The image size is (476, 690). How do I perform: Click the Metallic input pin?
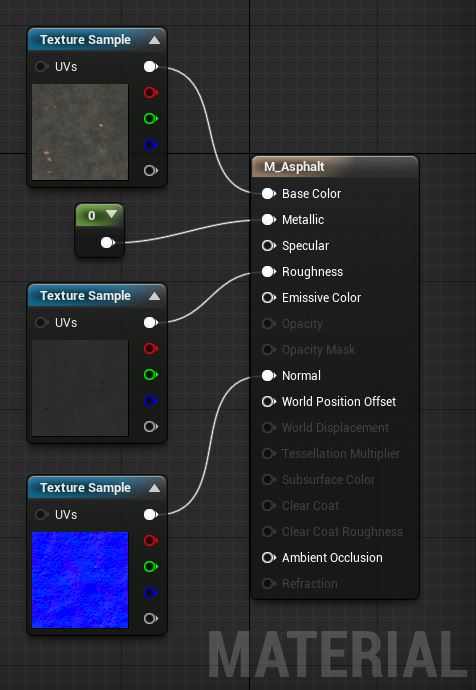(x=269, y=220)
